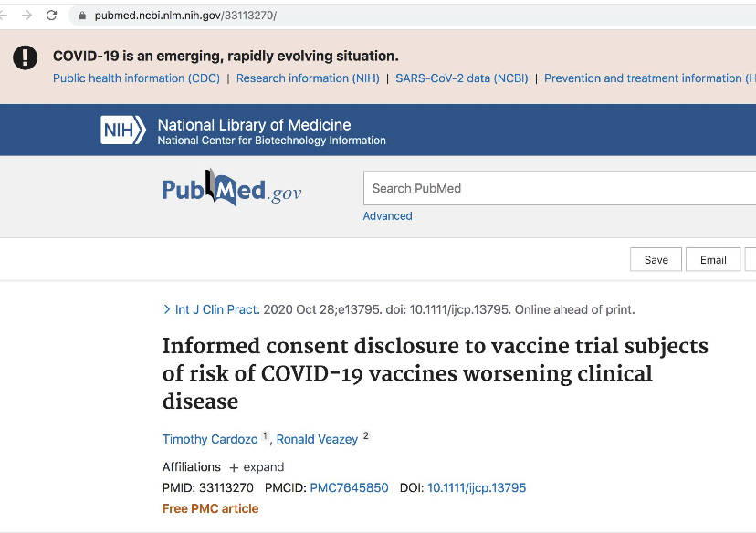756x533 pixels.
Task: Open author Ronald Veazey's link
Action: [317, 440]
